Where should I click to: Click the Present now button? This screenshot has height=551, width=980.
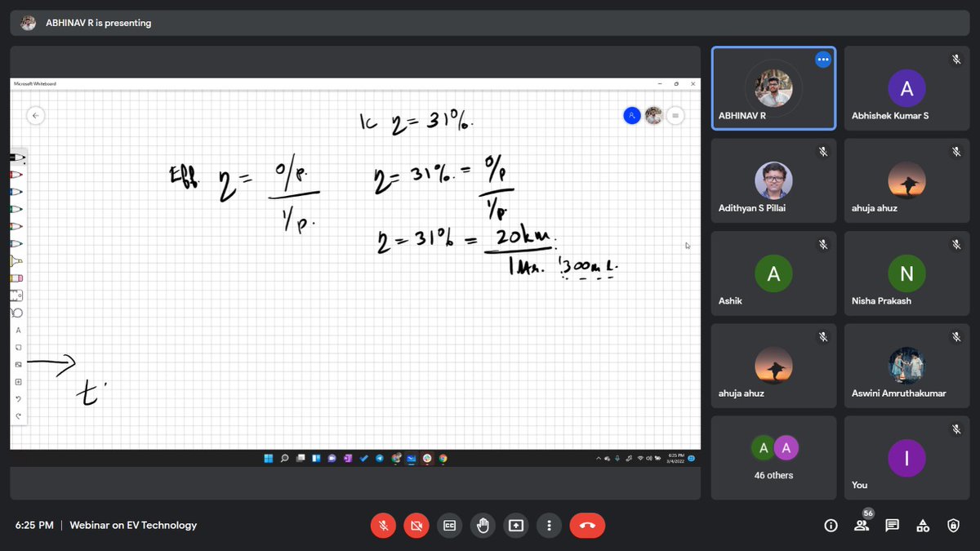click(516, 526)
